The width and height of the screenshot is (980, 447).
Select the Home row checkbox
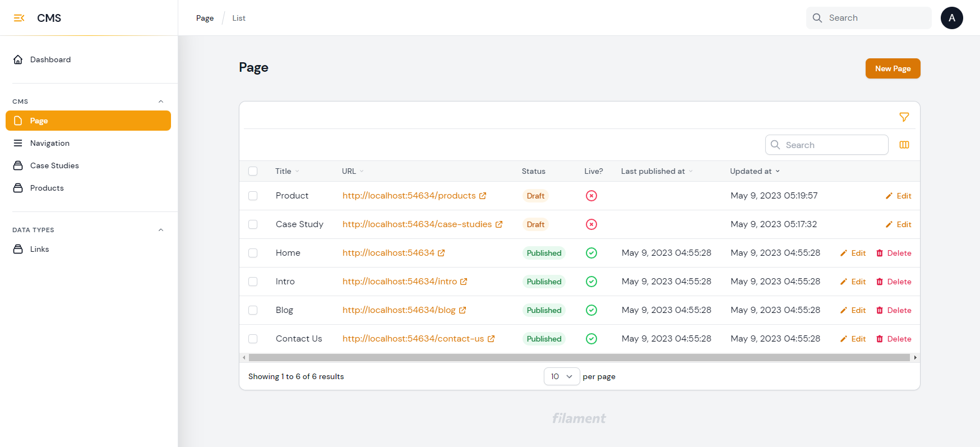pyautogui.click(x=253, y=253)
